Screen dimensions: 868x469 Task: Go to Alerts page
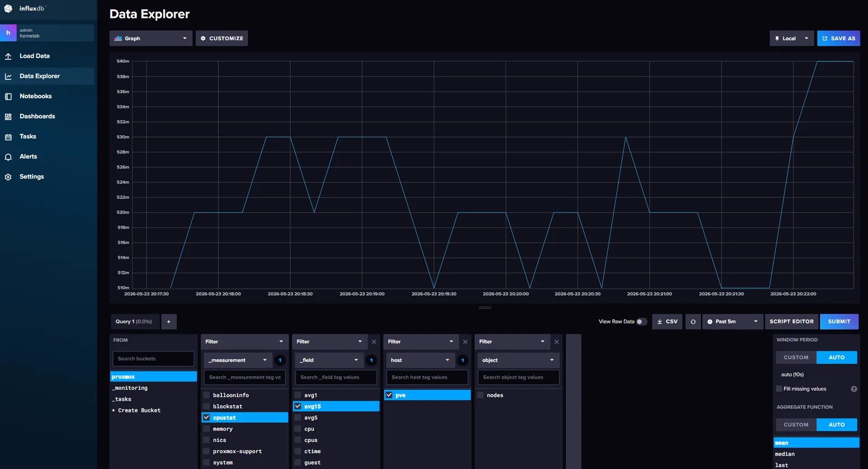click(28, 156)
